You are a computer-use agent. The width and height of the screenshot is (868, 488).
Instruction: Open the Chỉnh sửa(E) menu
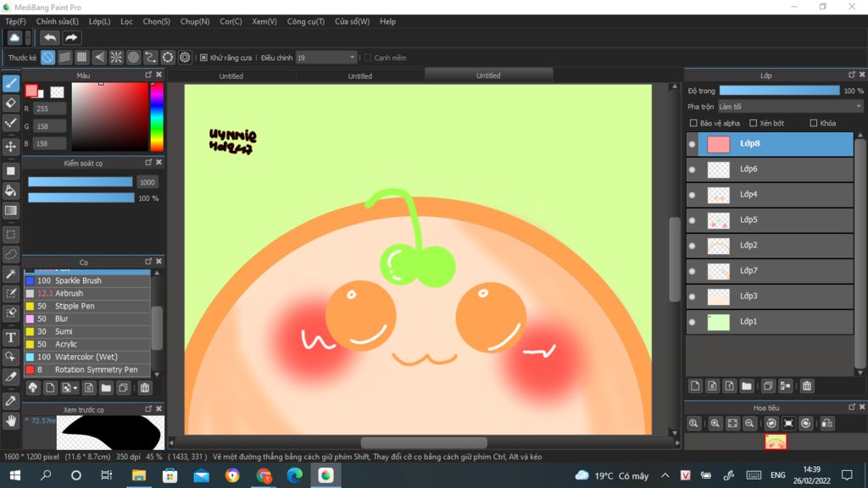[58, 21]
